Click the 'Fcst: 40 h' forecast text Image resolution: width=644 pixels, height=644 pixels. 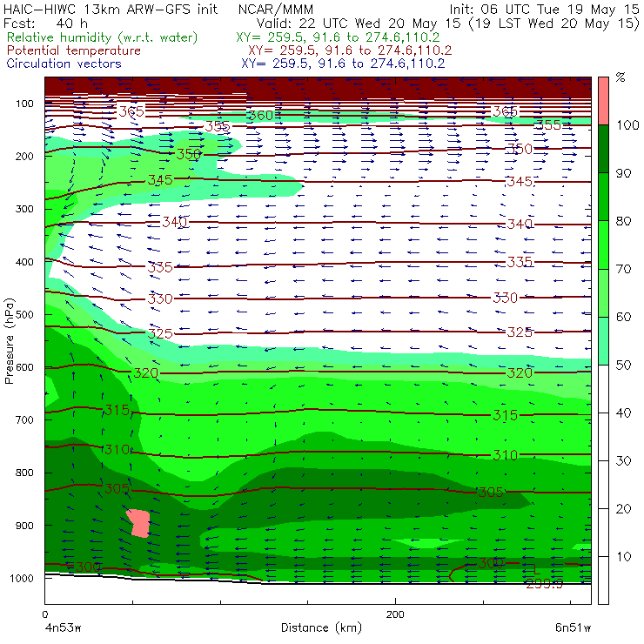tap(45, 23)
